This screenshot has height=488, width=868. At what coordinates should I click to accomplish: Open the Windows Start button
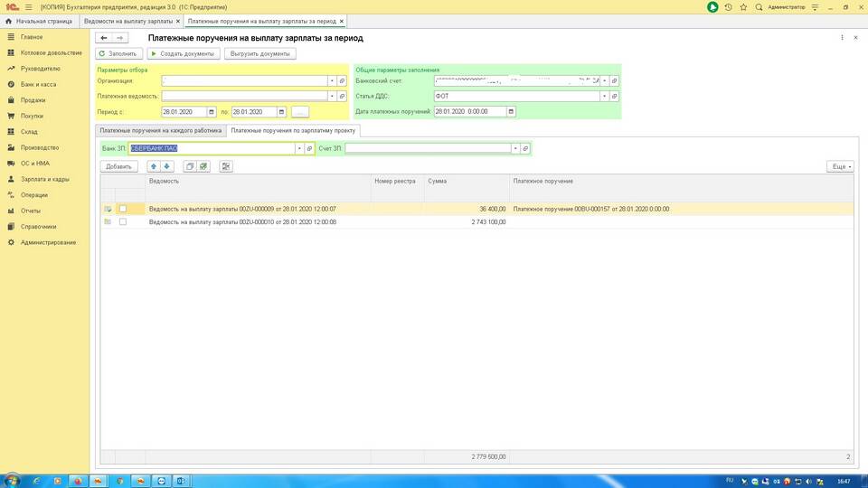point(12,480)
